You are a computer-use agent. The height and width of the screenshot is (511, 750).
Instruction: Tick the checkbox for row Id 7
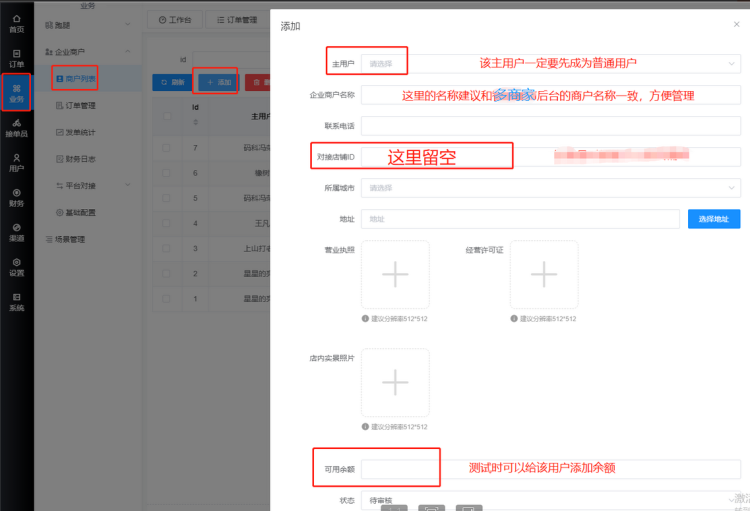click(166, 148)
